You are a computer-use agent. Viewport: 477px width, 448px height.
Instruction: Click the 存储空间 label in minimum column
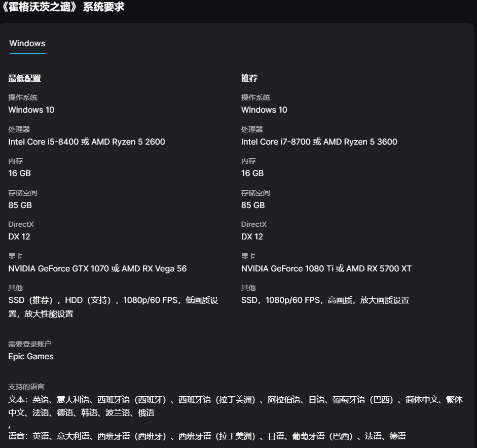pyautogui.click(x=21, y=192)
